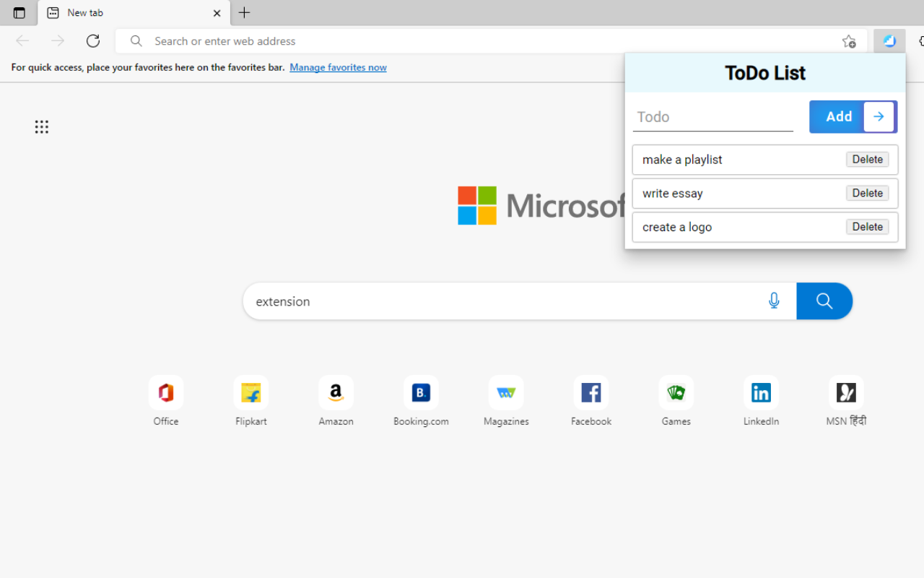Image resolution: width=924 pixels, height=578 pixels.
Task: Click the Manage favorites now link
Action: [x=338, y=67]
